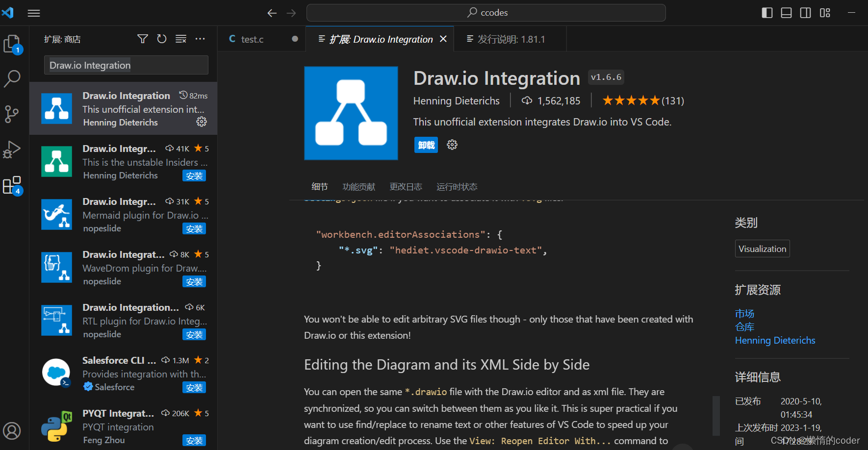Click the large Draw.io Integration extension logo
The height and width of the screenshot is (450, 868).
click(x=351, y=113)
